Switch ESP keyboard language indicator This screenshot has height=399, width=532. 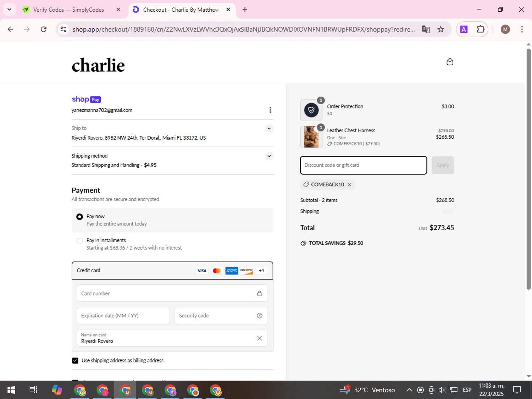[x=467, y=390]
